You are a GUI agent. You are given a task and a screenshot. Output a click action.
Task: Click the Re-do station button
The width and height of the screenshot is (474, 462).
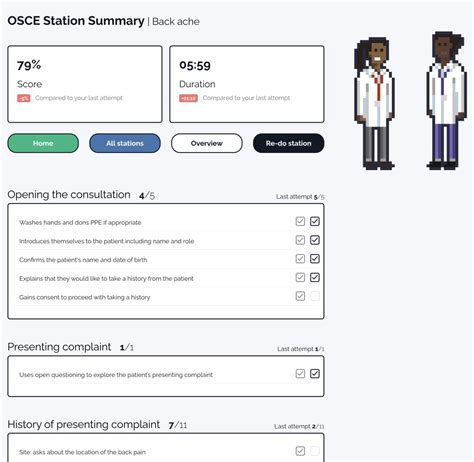pos(289,143)
